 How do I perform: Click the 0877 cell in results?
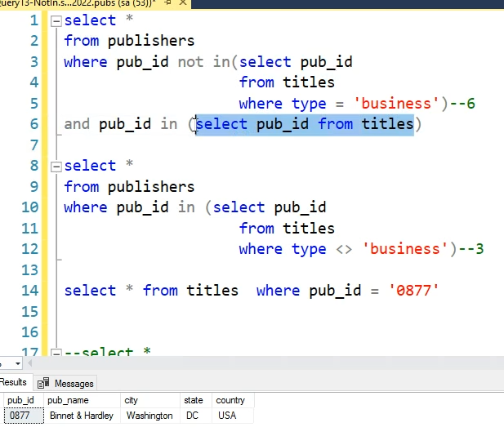click(24, 416)
